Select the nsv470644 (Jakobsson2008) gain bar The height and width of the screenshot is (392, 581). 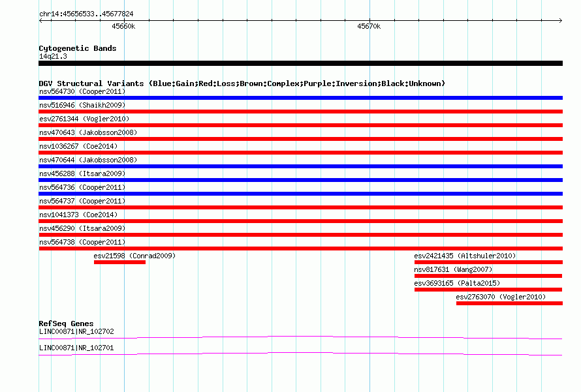(300, 166)
